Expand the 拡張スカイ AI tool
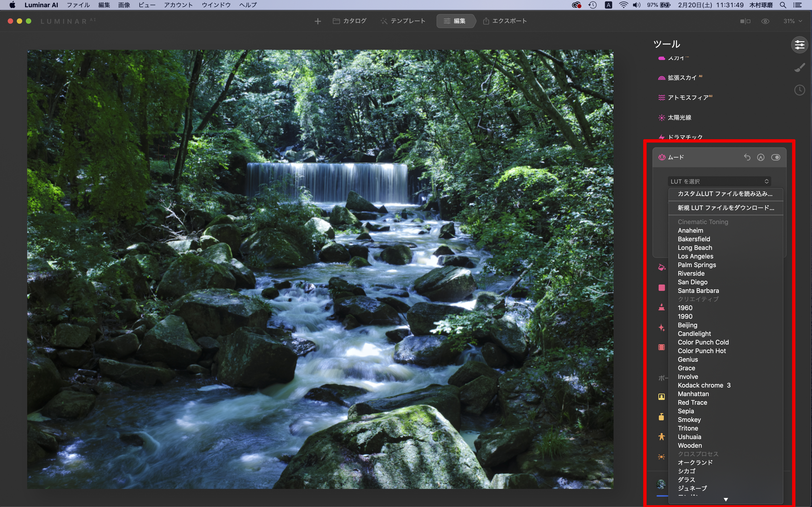The height and width of the screenshot is (507, 812). (x=682, y=78)
